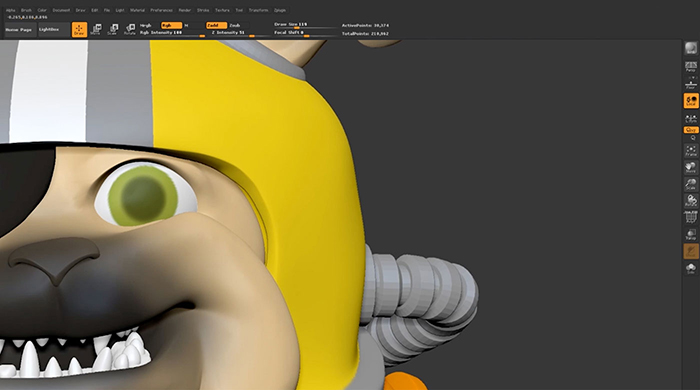Open the Edit menu
This screenshot has width=700, height=390.
pos(95,10)
